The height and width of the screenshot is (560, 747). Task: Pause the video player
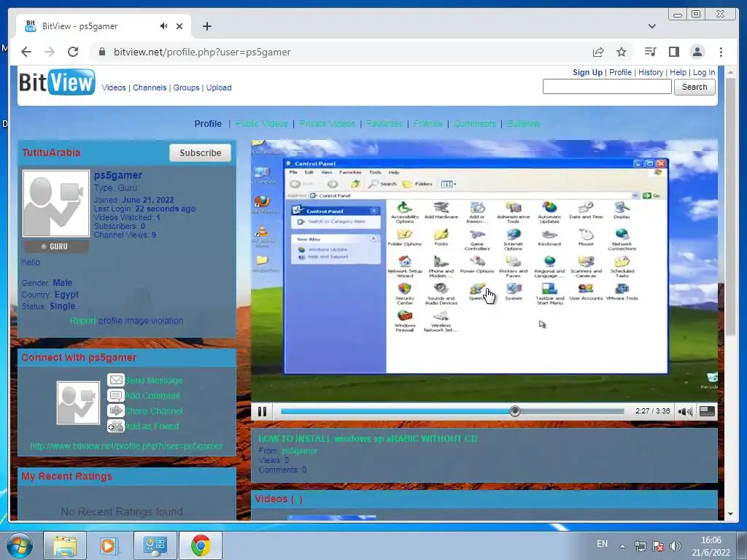262,411
